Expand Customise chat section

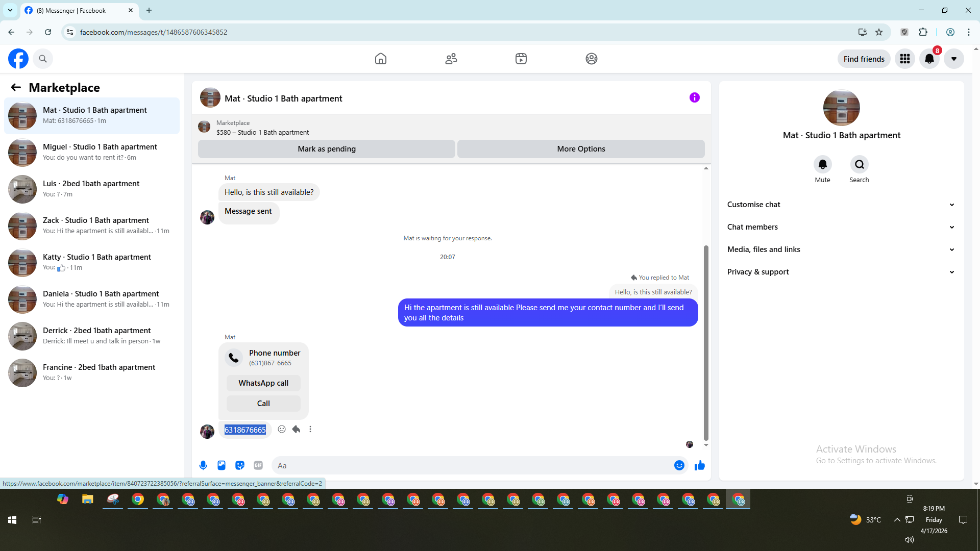(841, 205)
